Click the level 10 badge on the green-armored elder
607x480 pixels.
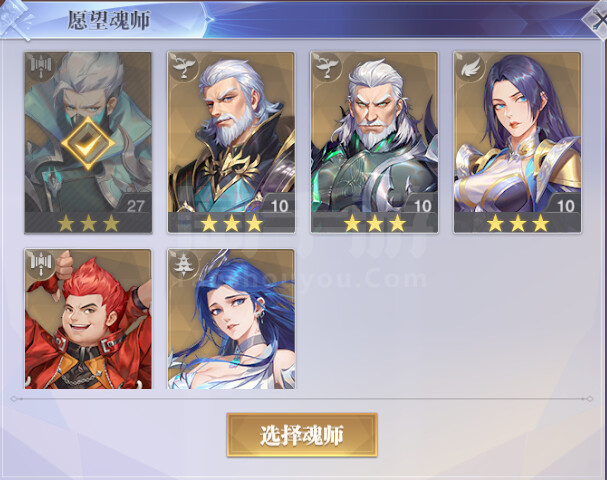(422, 206)
